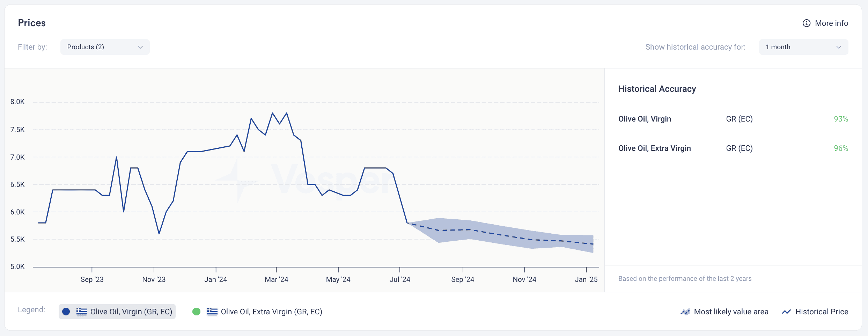
Task: Click the Most likely value area icon
Action: (685, 312)
